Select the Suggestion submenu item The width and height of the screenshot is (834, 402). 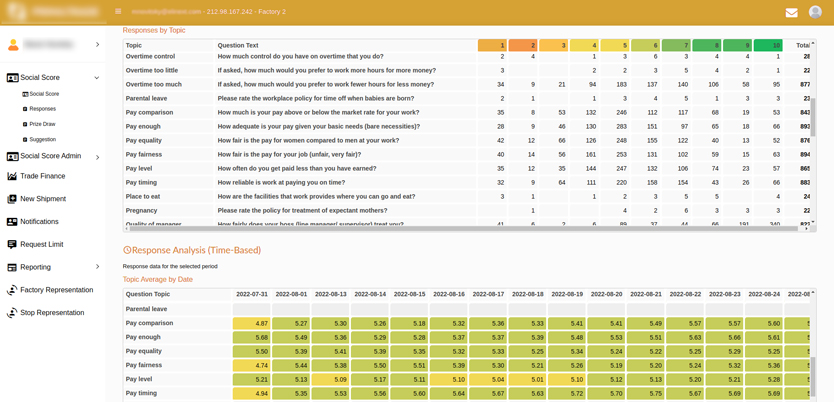(x=42, y=140)
